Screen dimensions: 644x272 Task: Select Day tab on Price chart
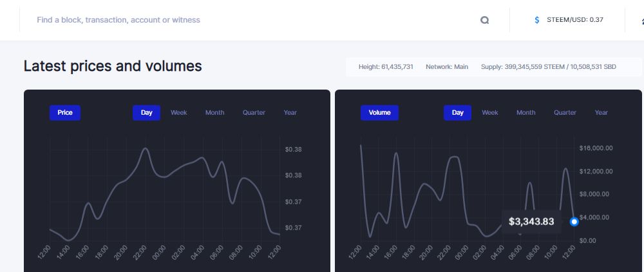(146, 113)
